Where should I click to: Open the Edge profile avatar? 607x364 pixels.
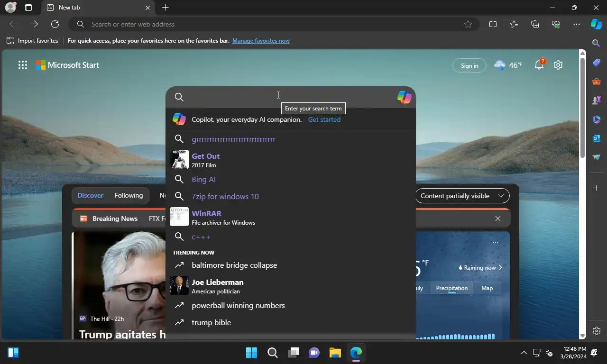[10, 8]
